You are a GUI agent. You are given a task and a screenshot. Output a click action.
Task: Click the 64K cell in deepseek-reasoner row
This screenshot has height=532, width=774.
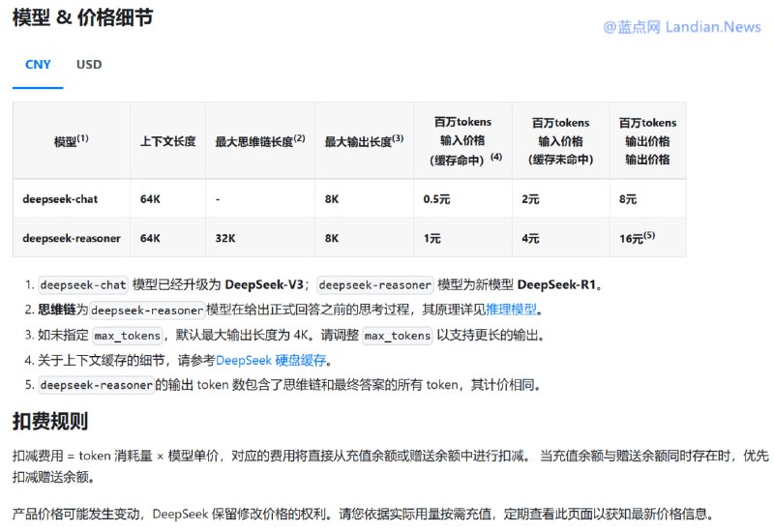(x=167, y=238)
